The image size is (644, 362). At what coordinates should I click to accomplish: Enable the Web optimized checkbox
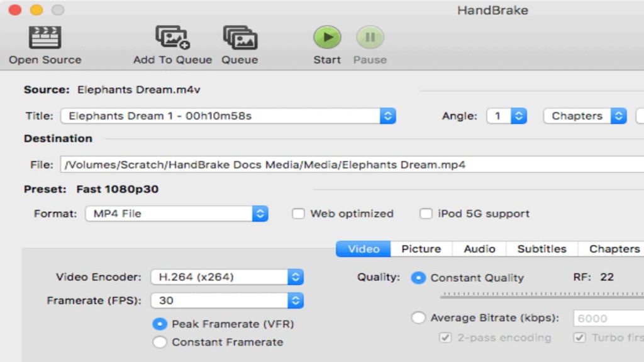point(298,214)
